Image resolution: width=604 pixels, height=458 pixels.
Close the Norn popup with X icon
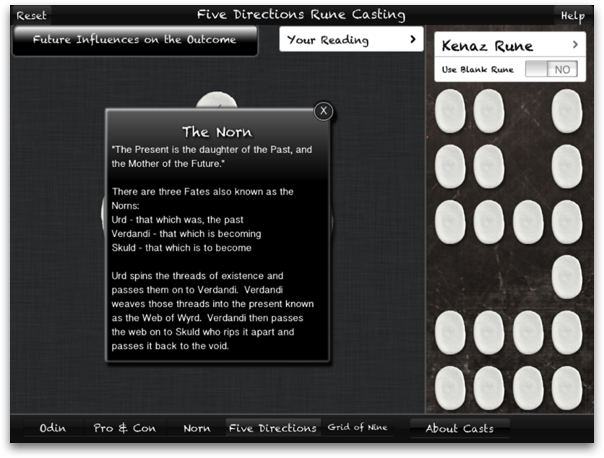(323, 111)
